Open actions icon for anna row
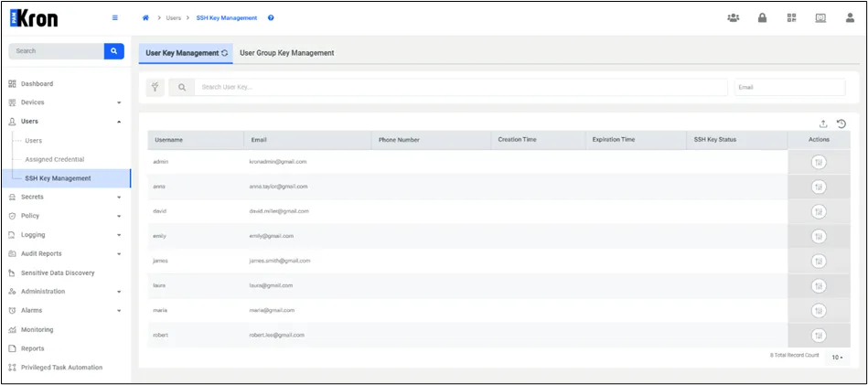Image resolution: width=868 pixels, height=385 pixels. (819, 187)
